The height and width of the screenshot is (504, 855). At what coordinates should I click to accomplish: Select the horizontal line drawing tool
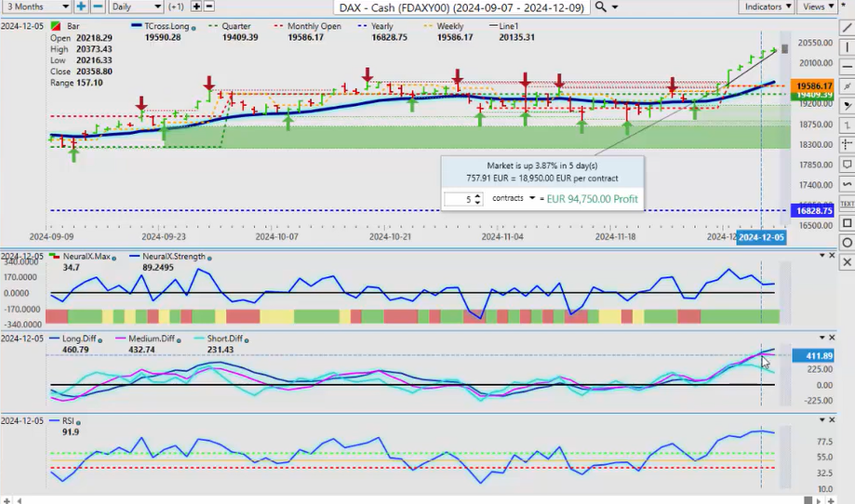coord(847,66)
